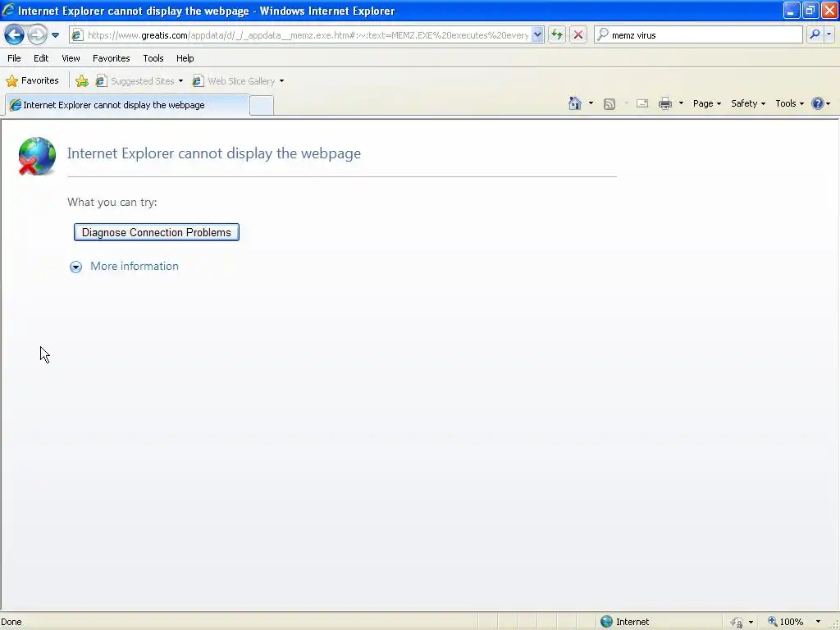This screenshot has height=630, width=840.
Task: Stop loading with the red X icon
Action: (578, 35)
